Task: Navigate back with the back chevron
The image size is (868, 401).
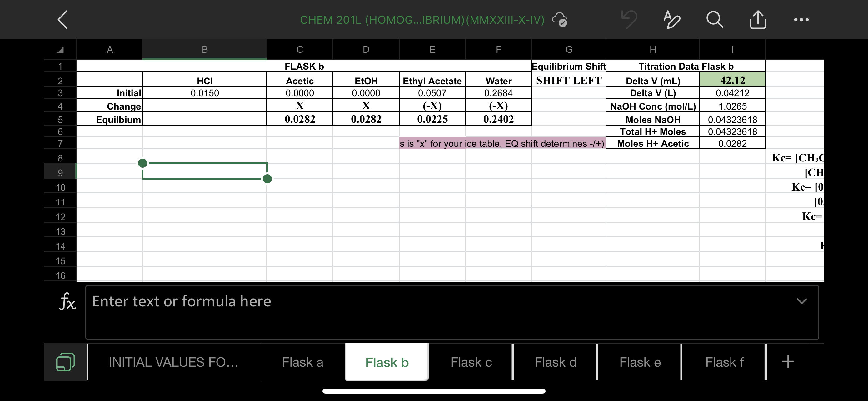Action: click(62, 20)
